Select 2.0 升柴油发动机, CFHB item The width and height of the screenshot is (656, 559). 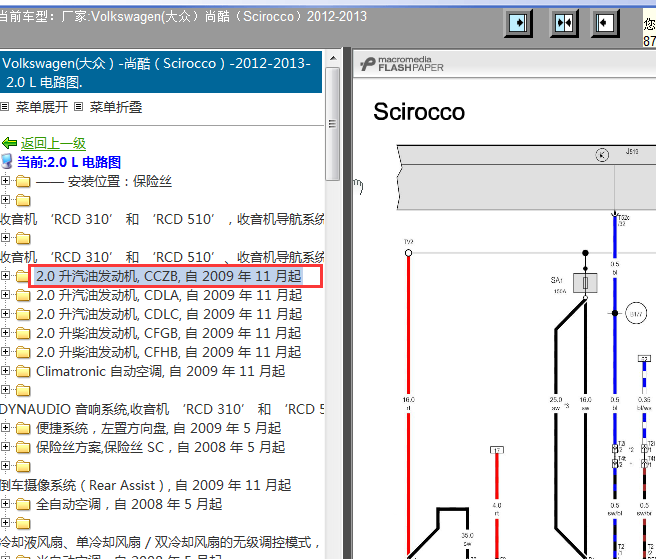(x=169, y=352)
